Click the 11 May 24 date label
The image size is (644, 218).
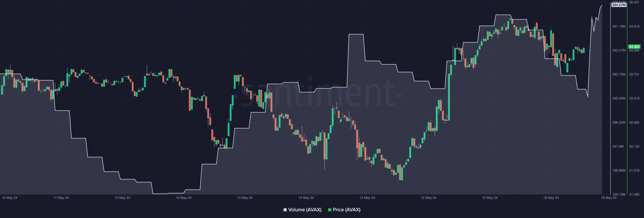(x=61, y=198)
